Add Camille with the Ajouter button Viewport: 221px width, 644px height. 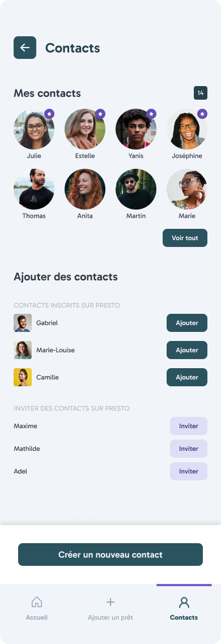(x=187, y=377)
